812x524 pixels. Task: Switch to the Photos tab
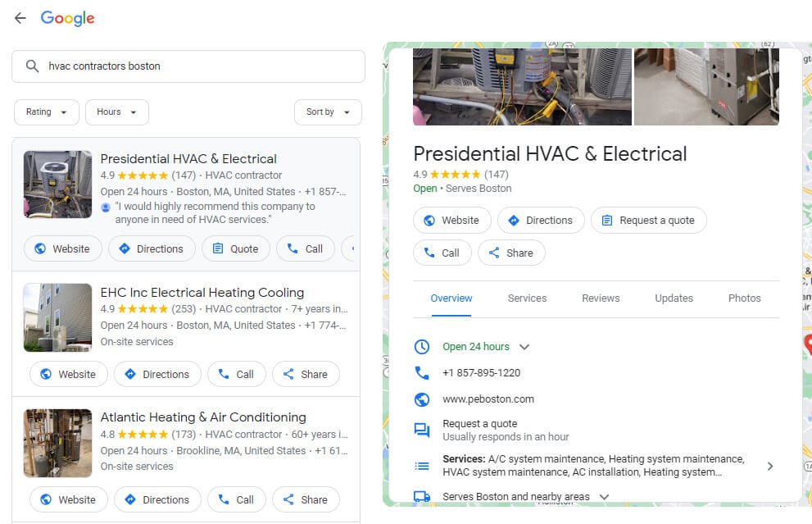click(x=744, y=298)
